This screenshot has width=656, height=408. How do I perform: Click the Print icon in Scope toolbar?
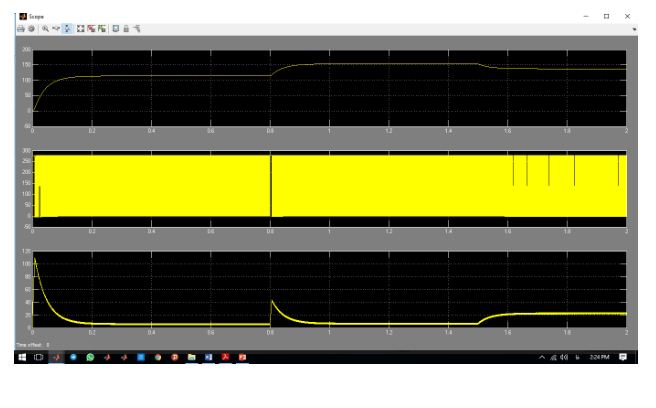(21, 29)
